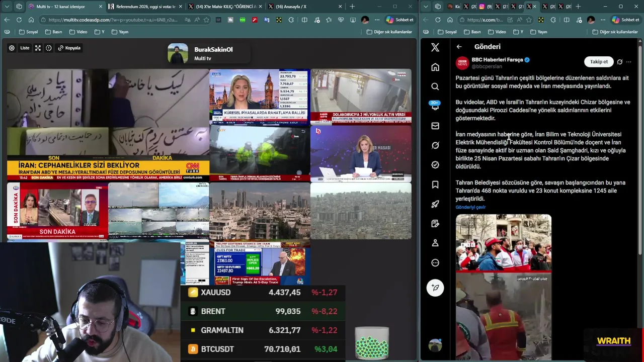The height and width of the screenshot is (362, 644).
Task: Click the timer icon next to Kopyala
Action: [49, 48]
